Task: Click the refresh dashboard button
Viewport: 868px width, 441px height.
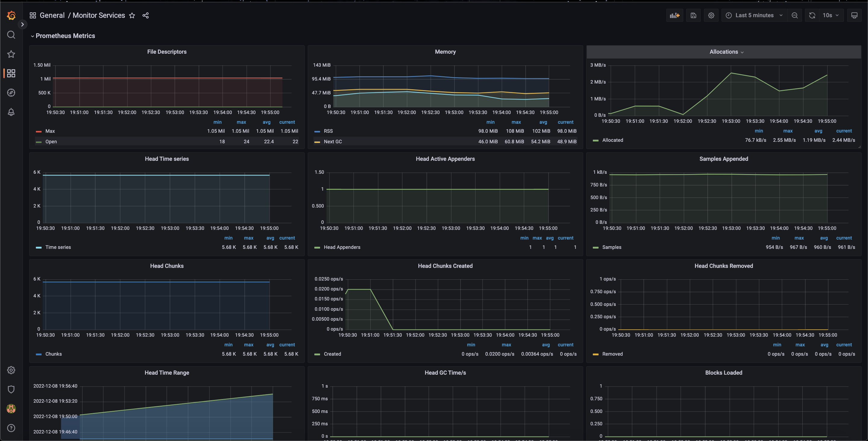Action: click(x=812, y=15)
